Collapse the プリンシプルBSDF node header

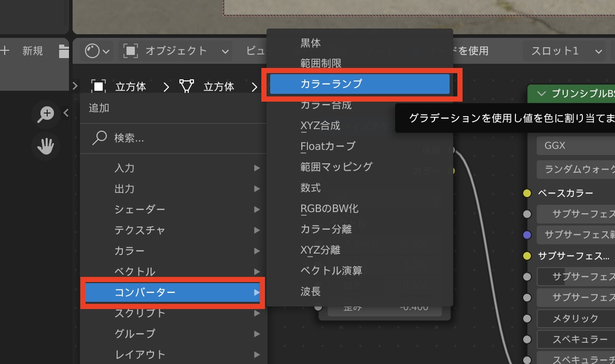pyautogui.click(x=542, y=93)
